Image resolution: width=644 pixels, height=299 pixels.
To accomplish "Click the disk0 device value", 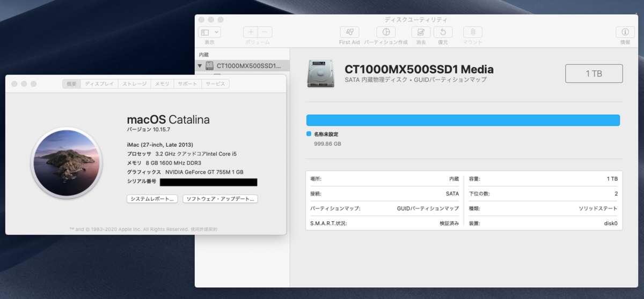I will click(611, 223).
